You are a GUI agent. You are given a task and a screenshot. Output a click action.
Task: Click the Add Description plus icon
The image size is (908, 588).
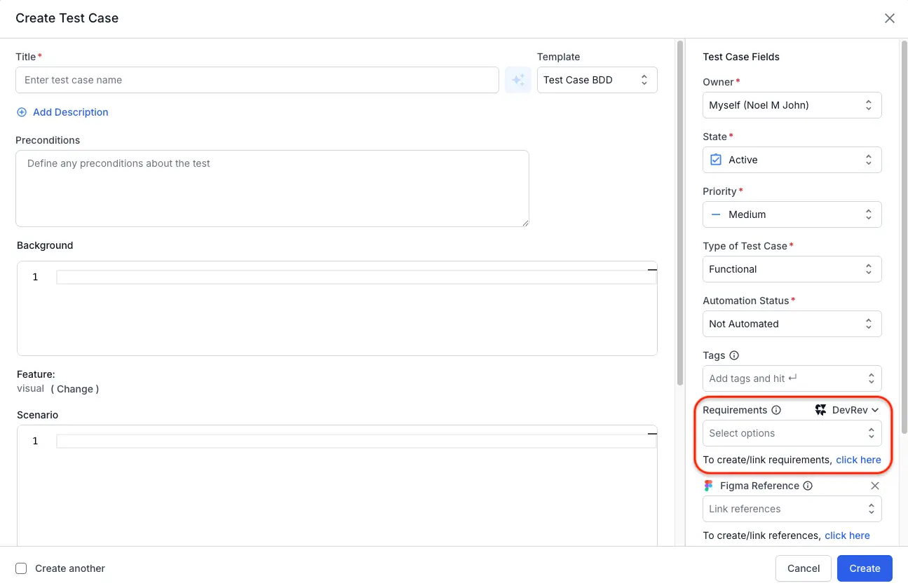[21, 112]
